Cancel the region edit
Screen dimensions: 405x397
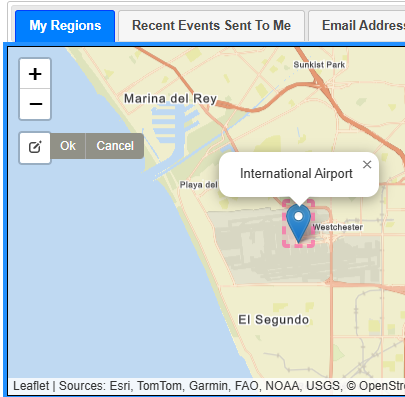tap(115, 146)
